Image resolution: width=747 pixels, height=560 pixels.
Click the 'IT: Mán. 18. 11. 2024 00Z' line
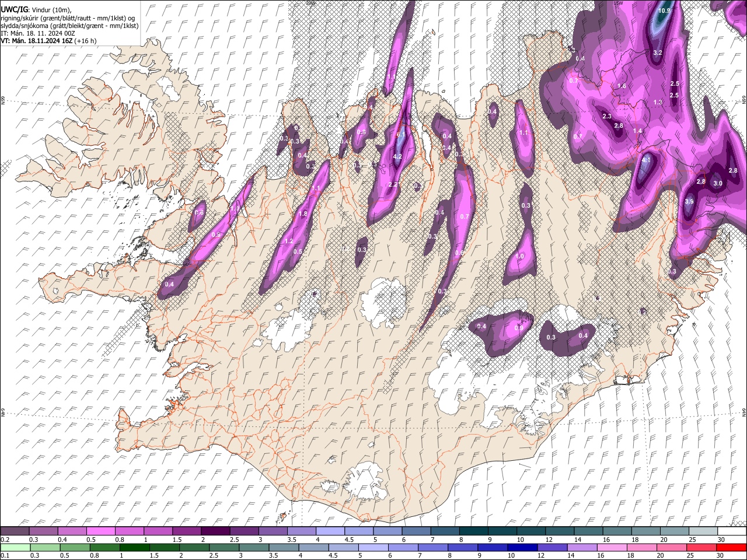(38, 33)
